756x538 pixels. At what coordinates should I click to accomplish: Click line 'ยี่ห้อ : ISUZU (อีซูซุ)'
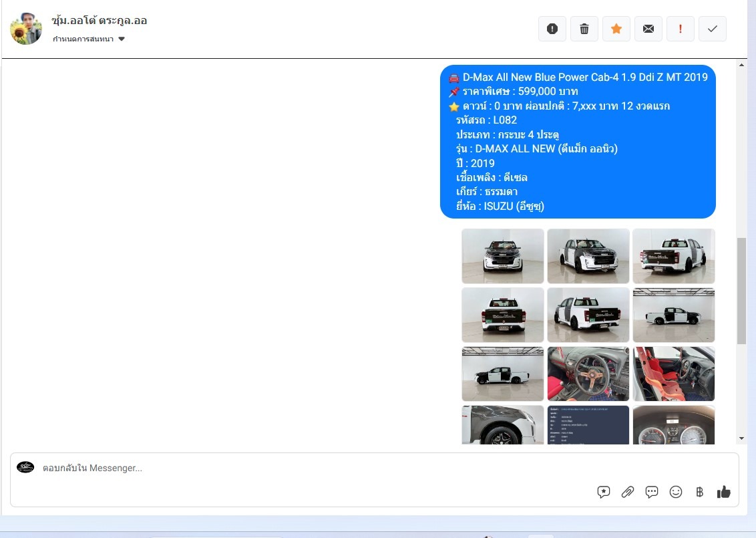[x=500, y=207]
